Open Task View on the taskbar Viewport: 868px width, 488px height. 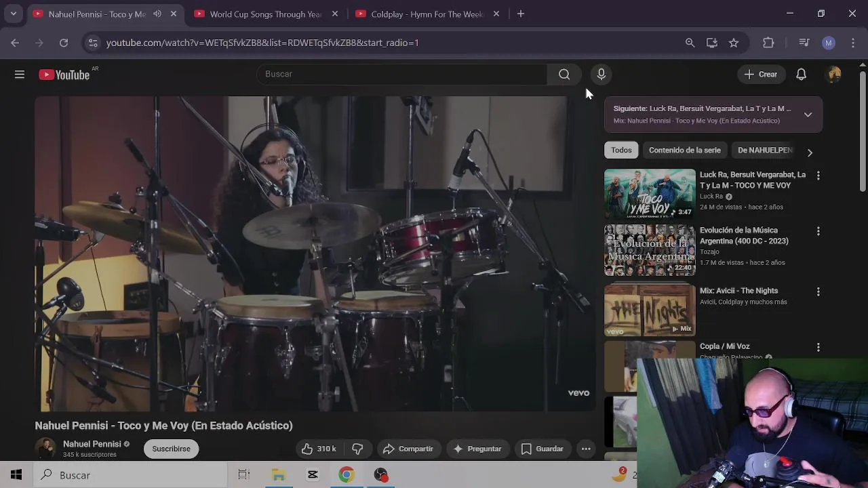(244, 475)
